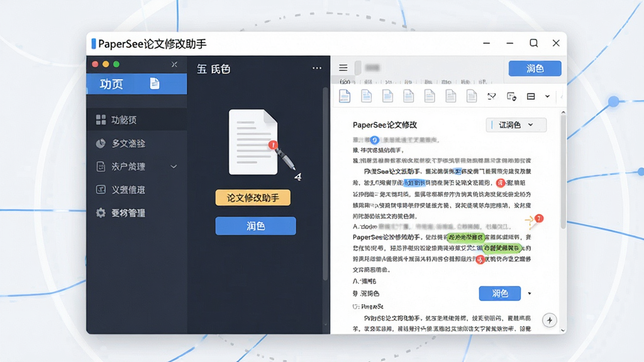Open the sidebar item with pie chart
644x362 pixels.
136,143
